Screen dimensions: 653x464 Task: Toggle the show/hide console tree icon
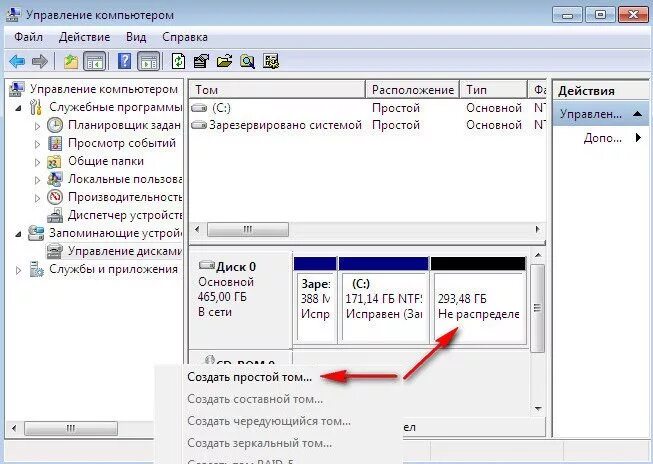(95, 62)
